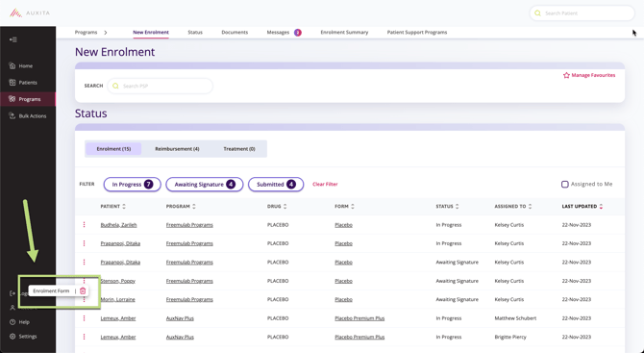Image resolution: width=644 pixels, height=353 pixels.
Task: Select the Enrolment (15) tab
Action: click(113, 149)
